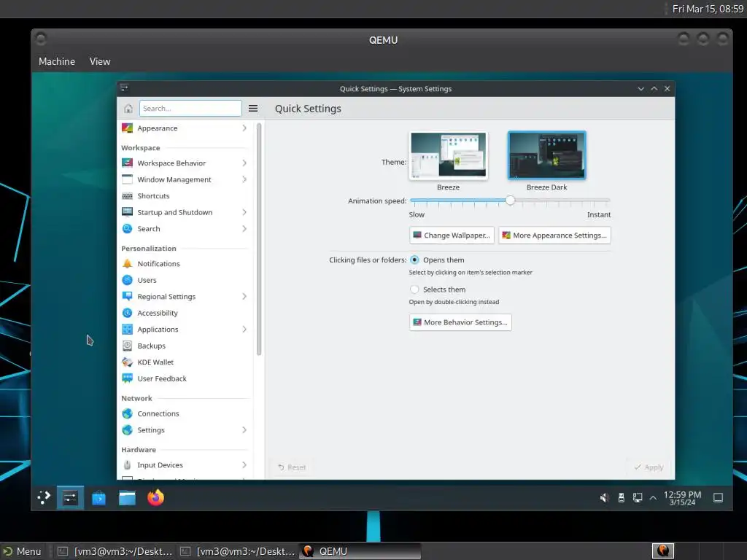The height and width of the screenshot is (560, 747).
Task: Click the Reset button
Action: 292,467
